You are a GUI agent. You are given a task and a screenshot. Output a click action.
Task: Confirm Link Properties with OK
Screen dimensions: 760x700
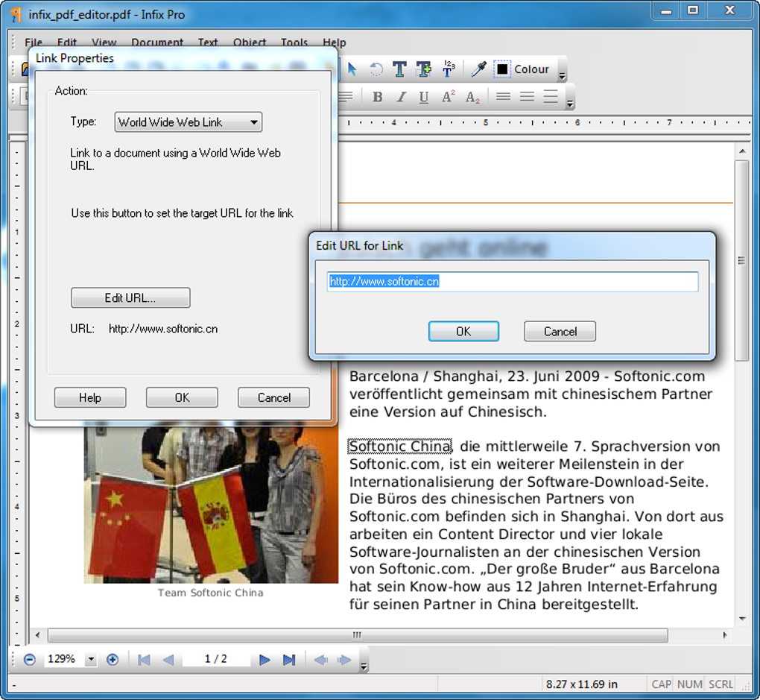[x=183, y=397]
